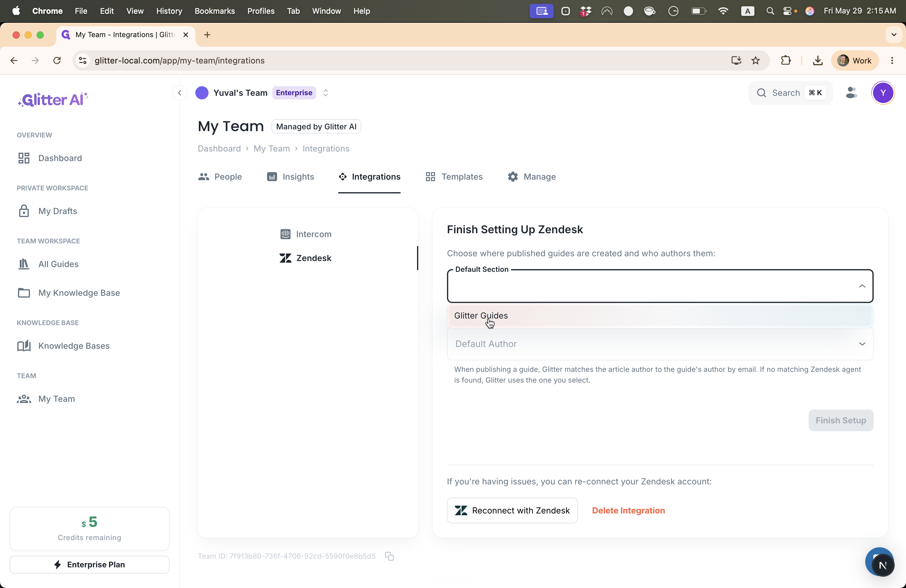
Task: Copy the Team ID
Action: pos(389,556)
